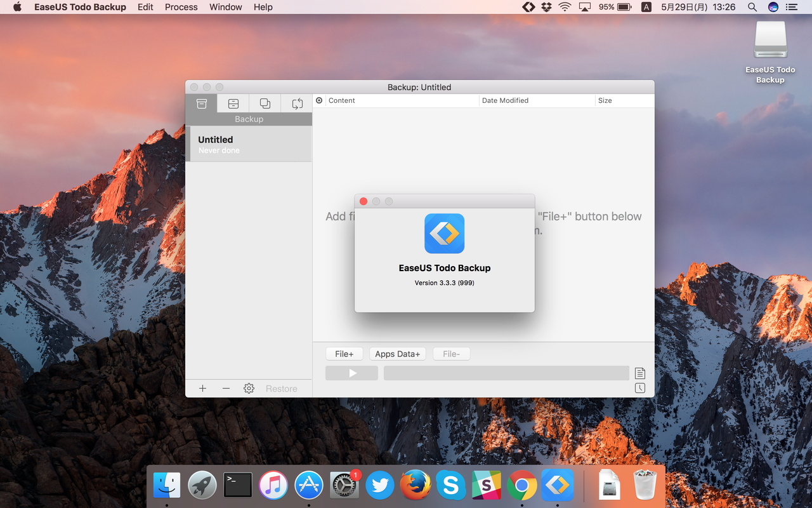Click the Restore button
The width and height of the screenshot is (812, 508).
282,388
